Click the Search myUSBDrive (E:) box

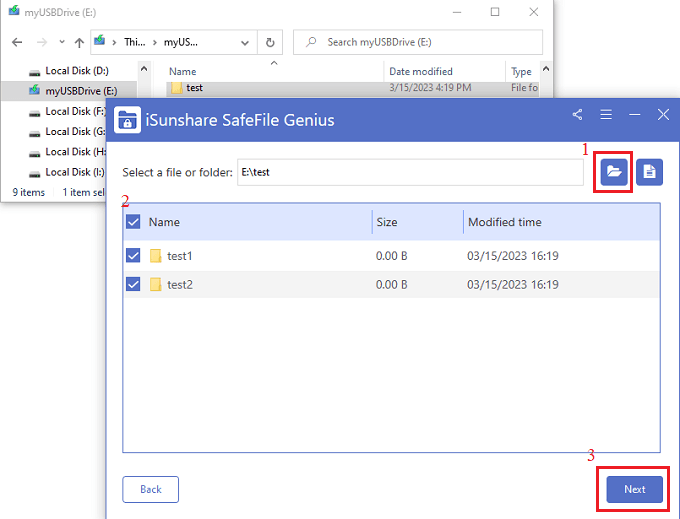click(418, 42)
